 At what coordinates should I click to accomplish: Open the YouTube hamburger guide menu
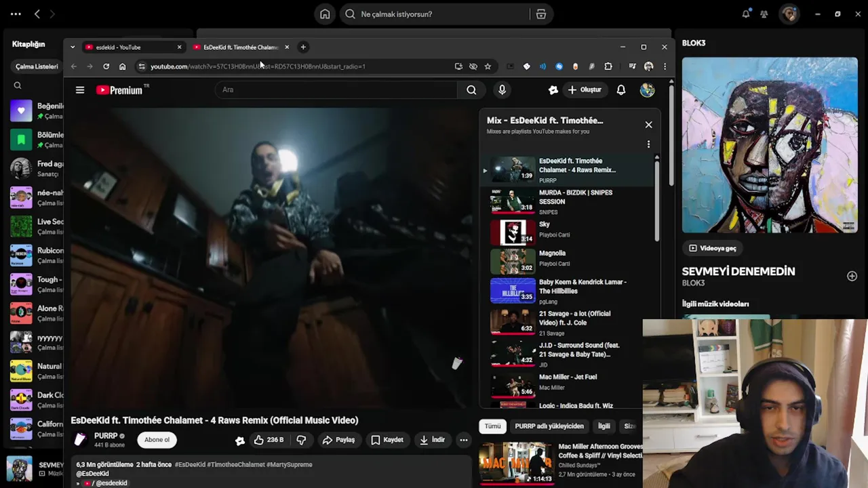click(x=80, y=90)
